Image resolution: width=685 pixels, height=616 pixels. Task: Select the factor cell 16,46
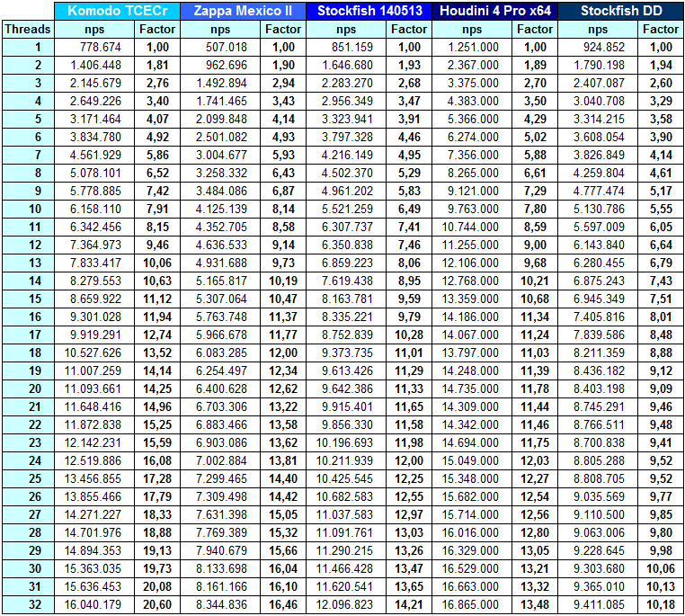(x=283, y=604)
